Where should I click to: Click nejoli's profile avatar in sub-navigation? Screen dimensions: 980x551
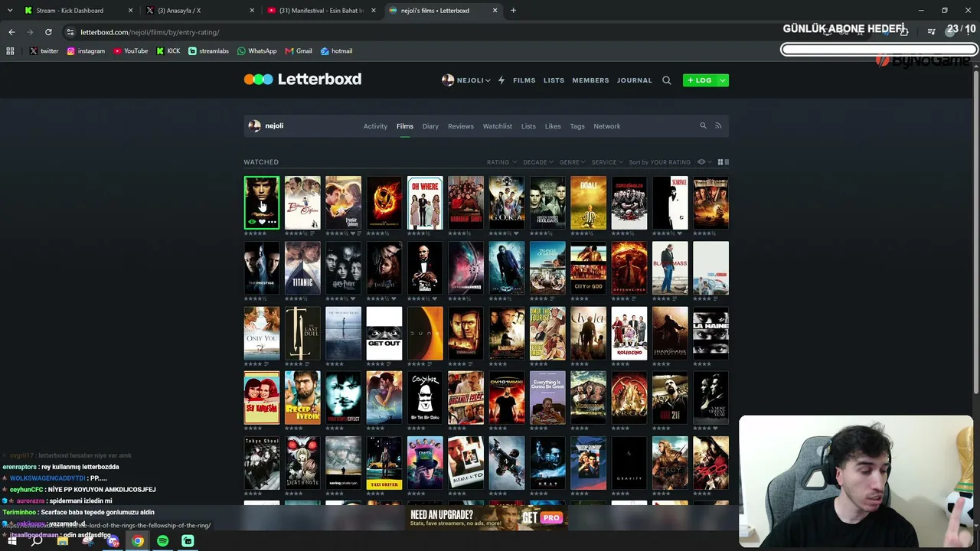pos(254,126)
